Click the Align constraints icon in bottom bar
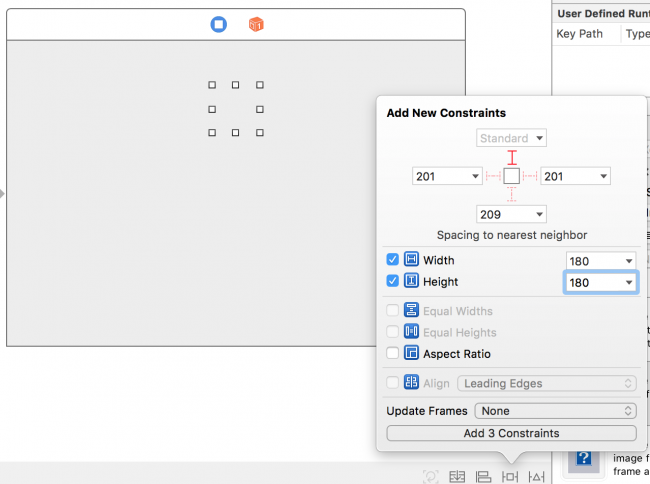This screenshot has width=650, height=484. (x=483, y=477)
